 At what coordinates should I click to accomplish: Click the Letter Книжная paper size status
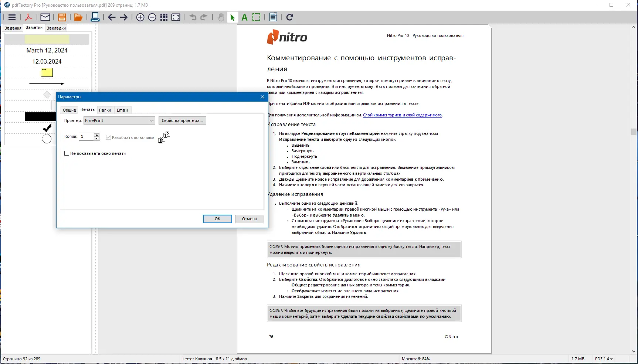coord(215,359)
